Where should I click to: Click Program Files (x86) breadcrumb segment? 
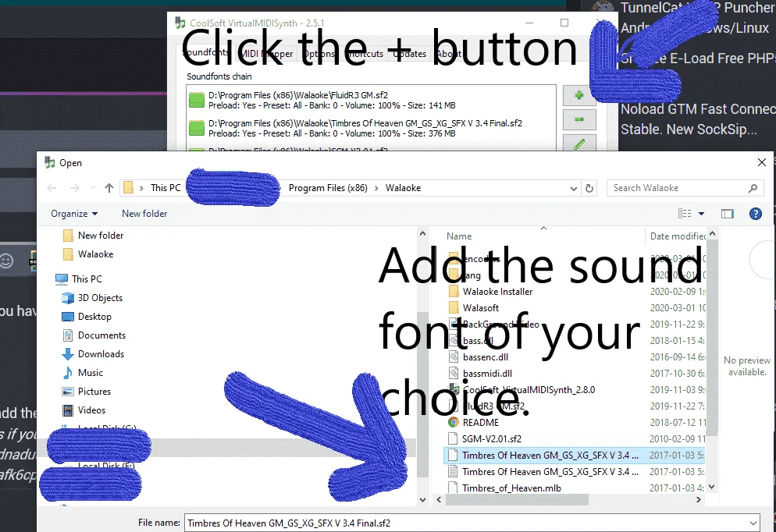[328, 188]
